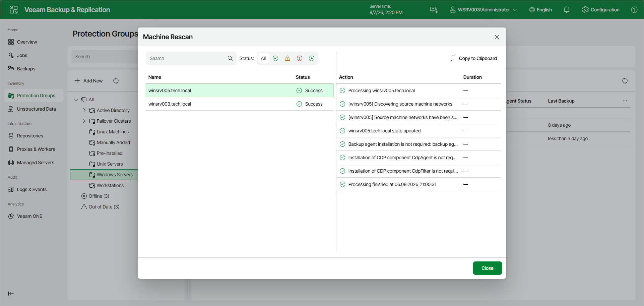This screenshot has height=306, width=644.
Task: Open Managed Servers in the sidebar
Action: tap(34, 163)
